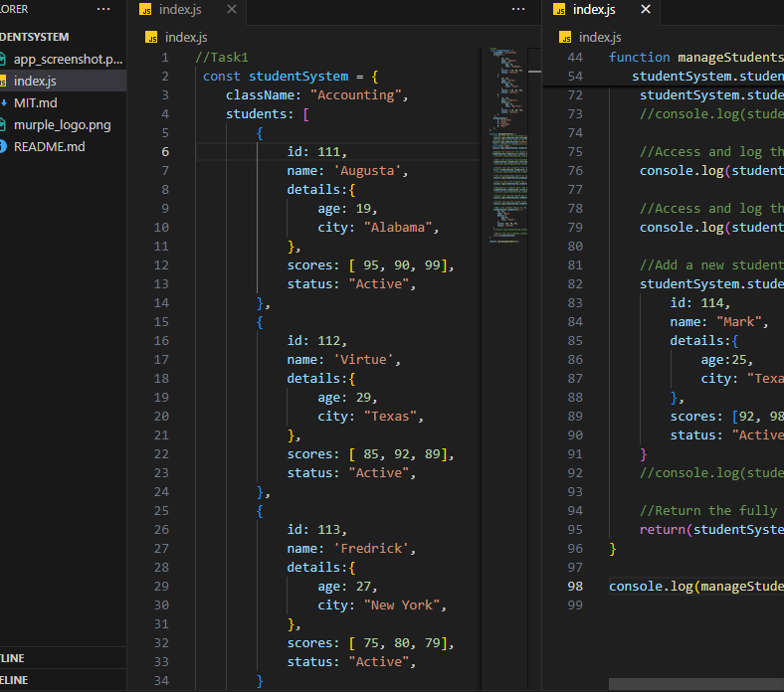Screen dimensions: 784x692
Task: Click console.log(manageStude on line 98
Action: (696, 586)
